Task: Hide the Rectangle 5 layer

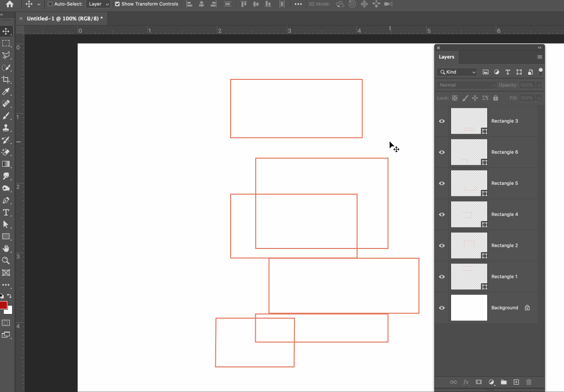Action: [x=442, y=183]
